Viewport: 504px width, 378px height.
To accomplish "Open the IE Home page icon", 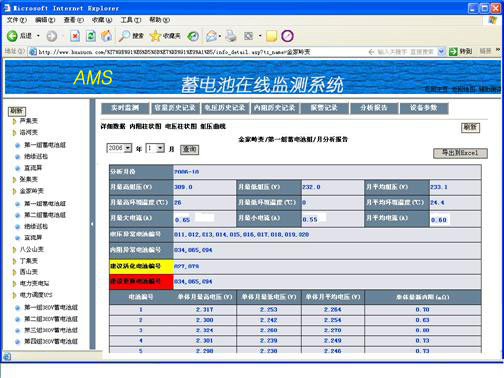I will click(106, 36).
